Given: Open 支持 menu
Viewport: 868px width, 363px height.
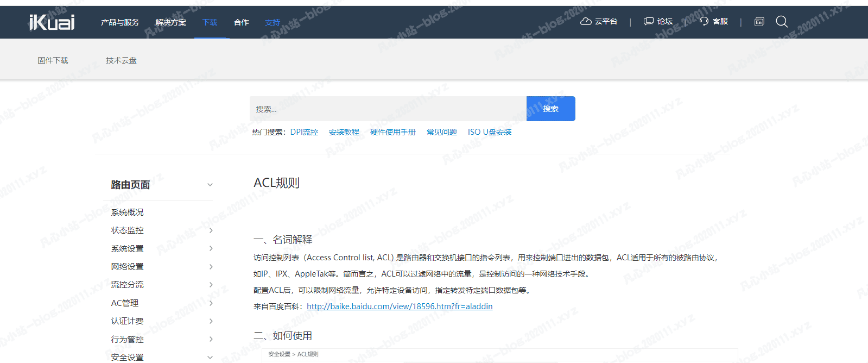Looking at the screenshot, I should (273, 22).
